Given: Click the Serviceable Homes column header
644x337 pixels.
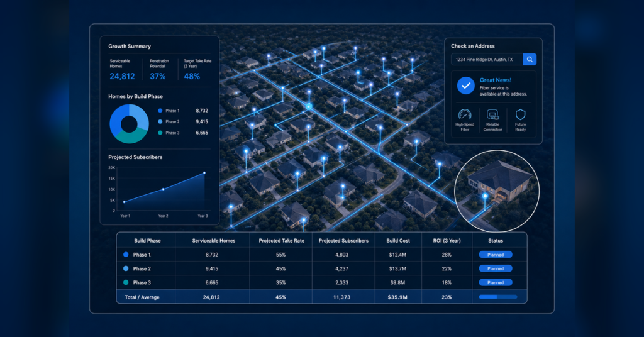Looking at the screenshot, I should pyautogui.click(x=214, y=241).
